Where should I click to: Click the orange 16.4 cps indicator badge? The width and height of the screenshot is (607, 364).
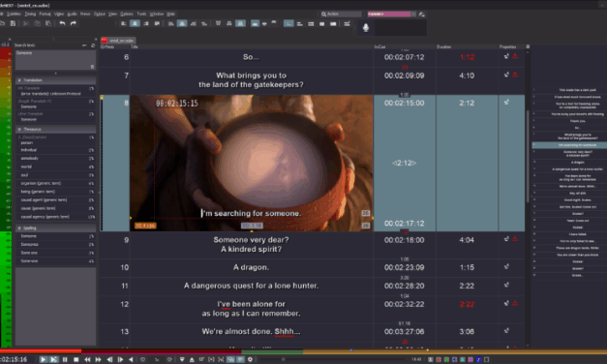click(x=145, y=226)
